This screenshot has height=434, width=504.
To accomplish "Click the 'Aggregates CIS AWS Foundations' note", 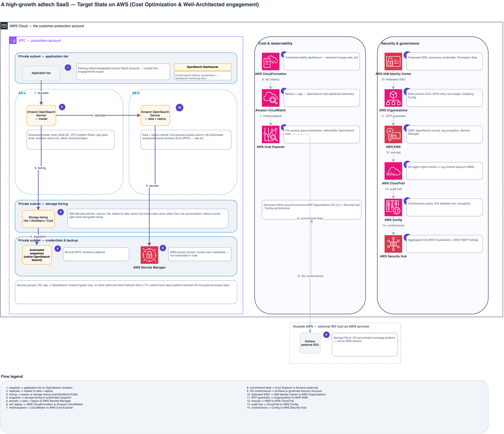I will 444,244.
